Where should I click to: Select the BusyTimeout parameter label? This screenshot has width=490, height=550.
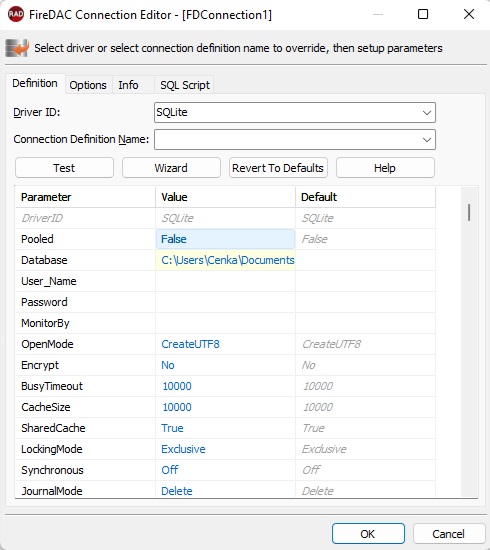52,386
